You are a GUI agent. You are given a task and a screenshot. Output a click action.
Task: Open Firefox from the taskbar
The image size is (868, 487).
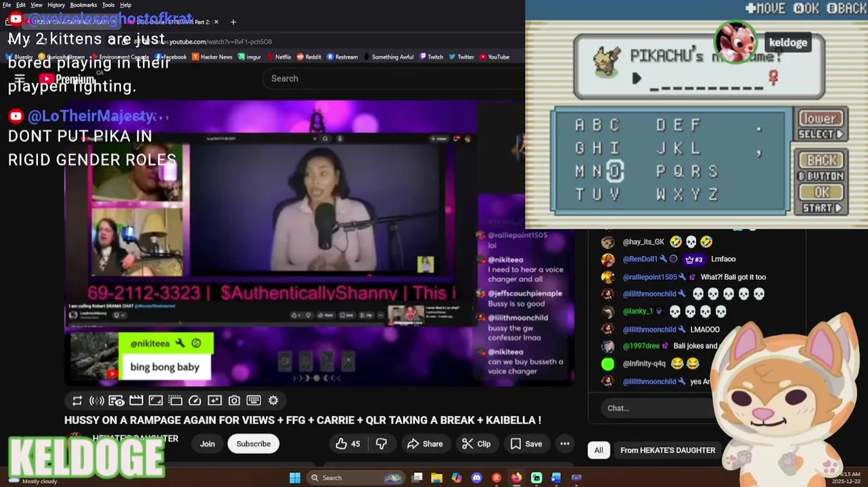point(517,478)
